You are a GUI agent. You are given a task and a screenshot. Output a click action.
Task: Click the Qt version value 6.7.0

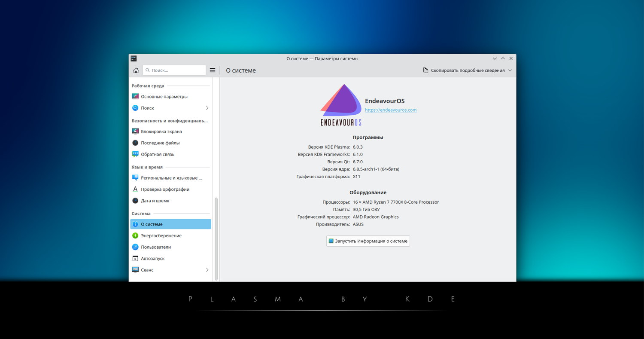pos(358,162)
